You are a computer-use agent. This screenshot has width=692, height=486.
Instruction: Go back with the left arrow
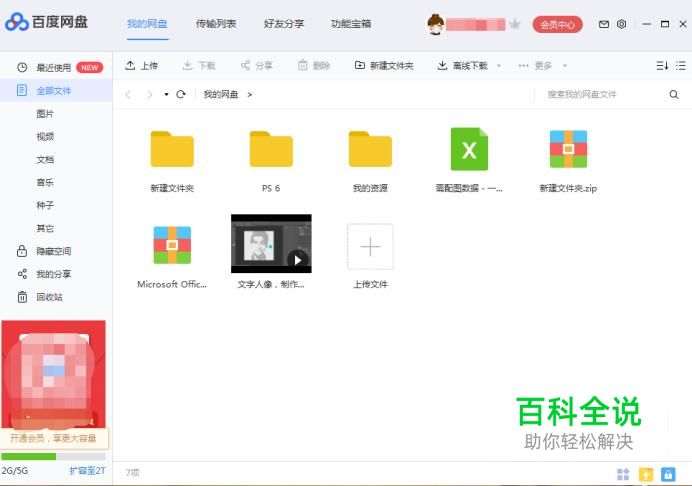coord(128,94)
